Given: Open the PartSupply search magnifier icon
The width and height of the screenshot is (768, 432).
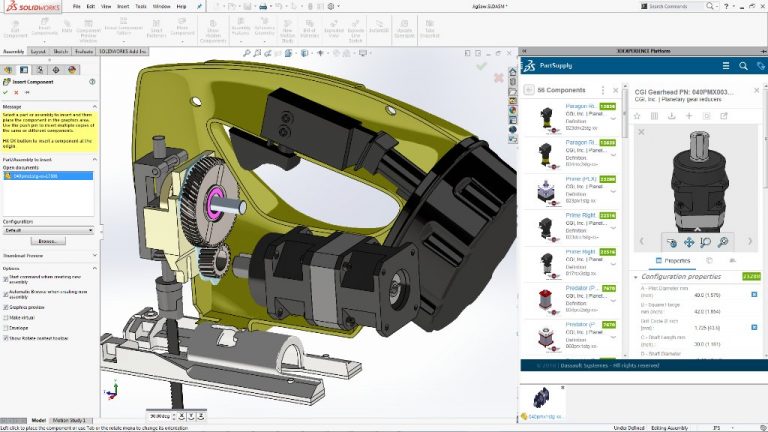Looking at the screenshot, I should (741, 66).
